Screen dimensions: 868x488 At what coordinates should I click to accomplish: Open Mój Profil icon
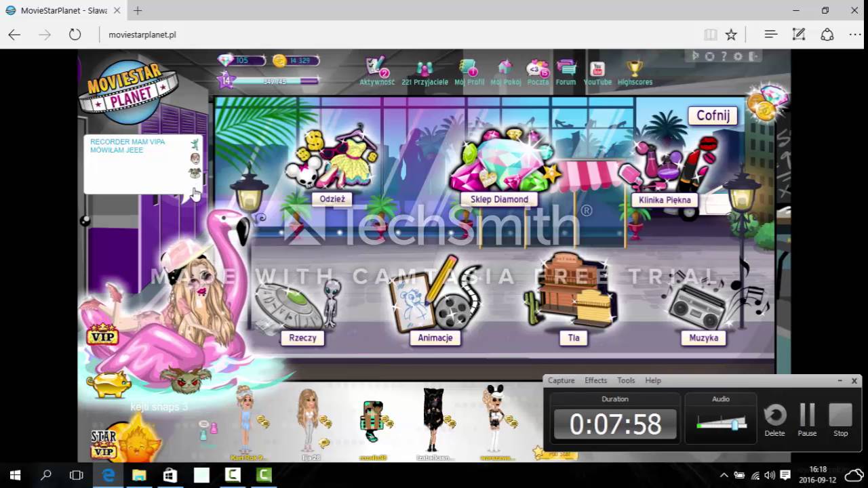point(469,73)
